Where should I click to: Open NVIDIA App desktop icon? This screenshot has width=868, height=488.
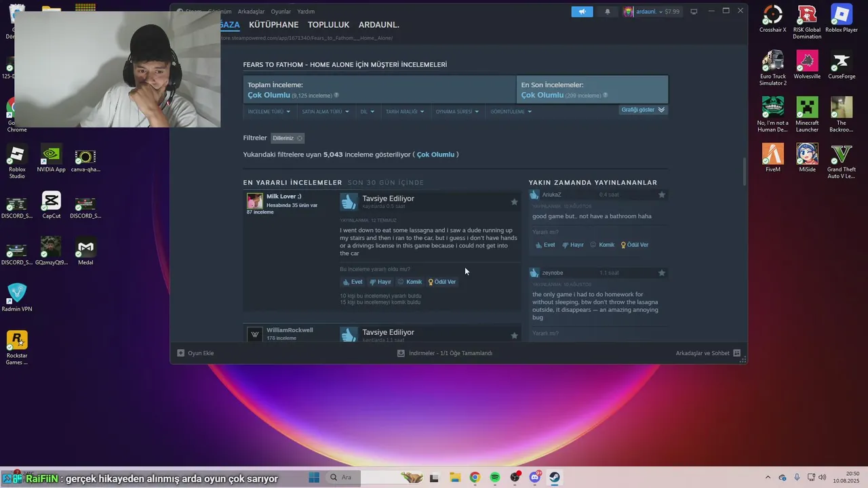(51, 158)
